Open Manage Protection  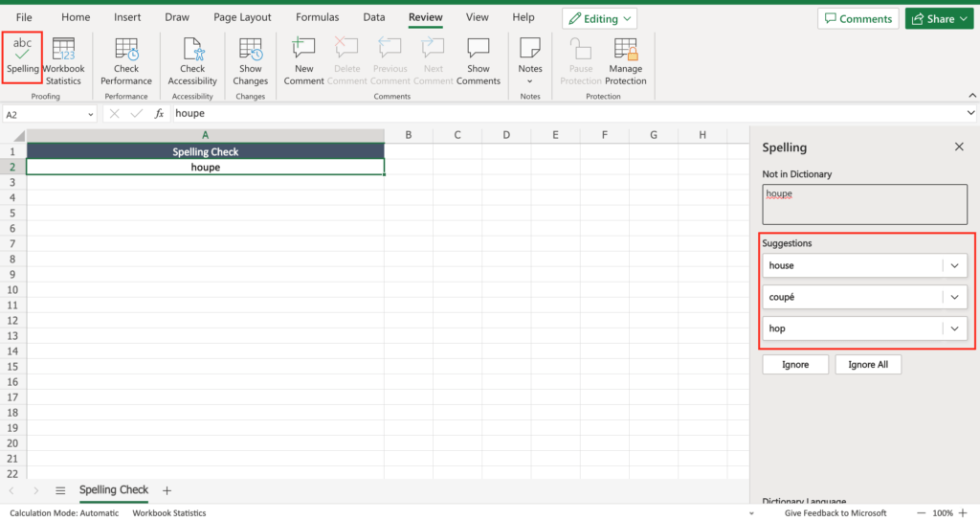pyautogui.click(x=626, y=61)
